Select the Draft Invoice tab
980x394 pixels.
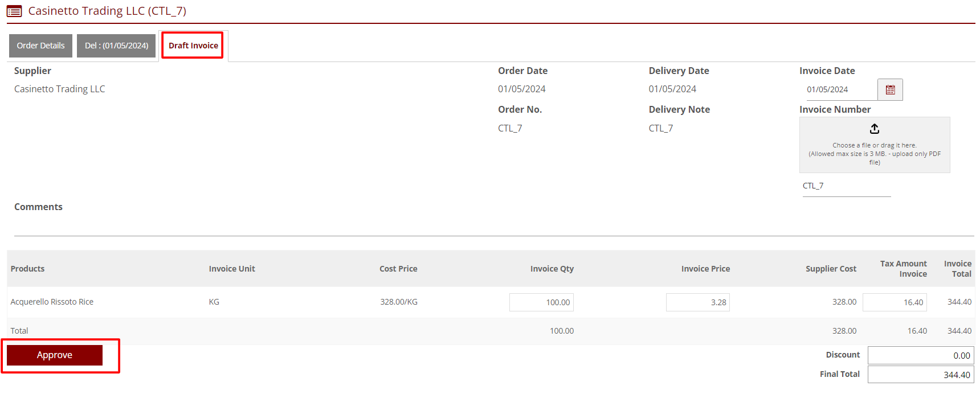(x=193, y=46)
